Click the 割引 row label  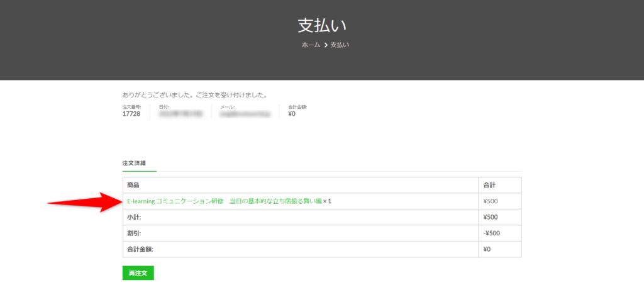[134, 233]
